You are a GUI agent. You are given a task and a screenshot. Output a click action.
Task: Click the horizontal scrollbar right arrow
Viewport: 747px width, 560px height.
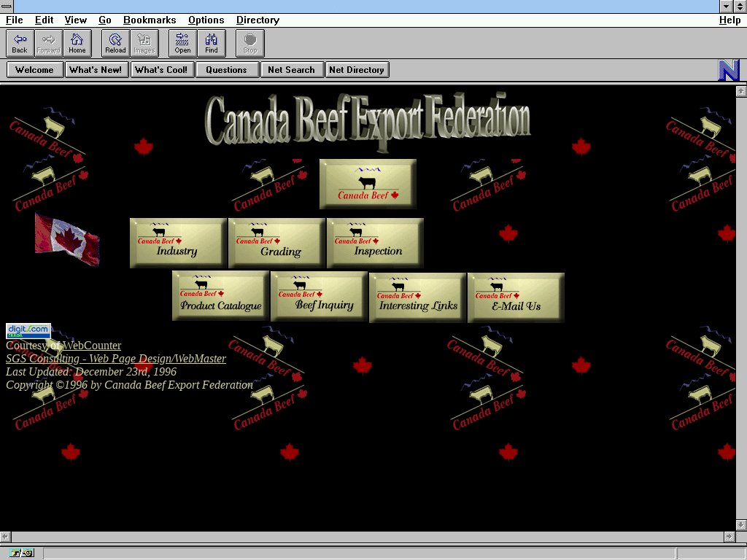click(x=729, y=537)
